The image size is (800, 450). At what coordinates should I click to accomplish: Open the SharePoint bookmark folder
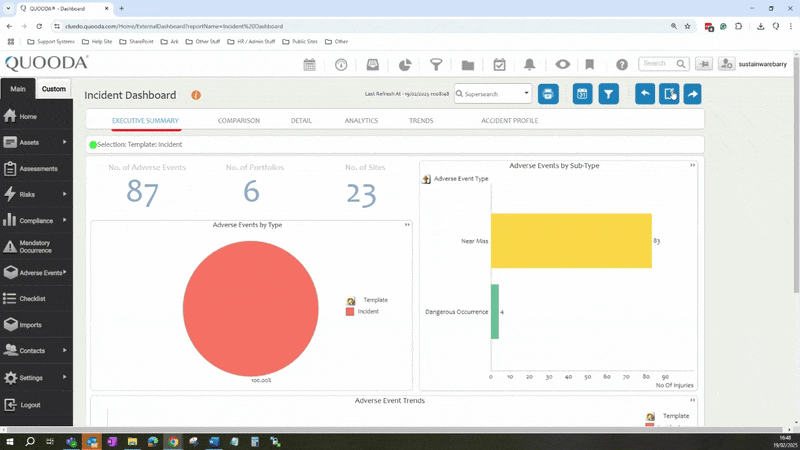(136, 42)
